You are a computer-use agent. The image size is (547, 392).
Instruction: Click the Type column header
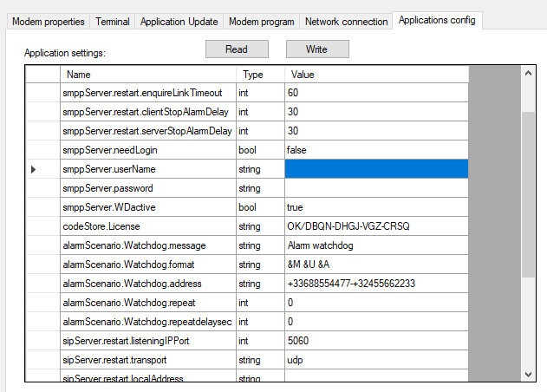(x=260, y=75)
